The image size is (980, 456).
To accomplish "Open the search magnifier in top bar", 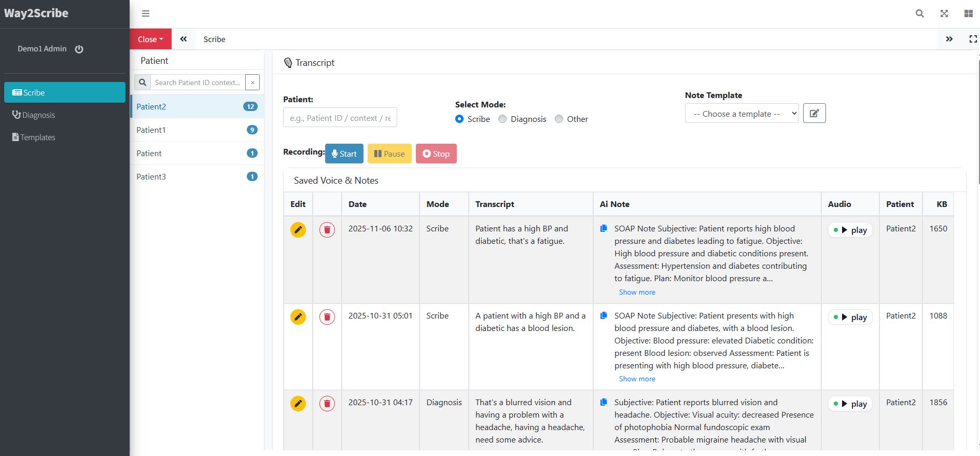I will point(919,13).
